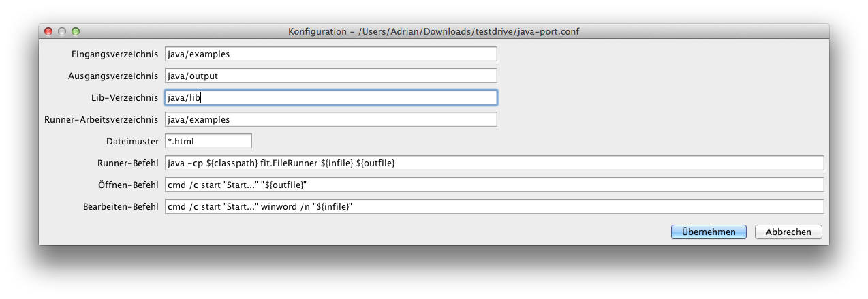The image size is (868, 299).
Task: Select the Ausgangsverzeichnis input containing java/output
Action: point(331,76)
